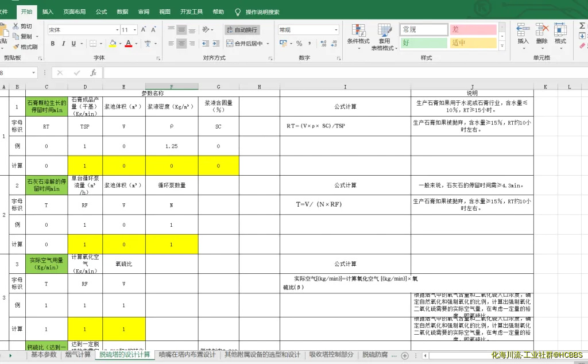Click the Delete cells (删除) icon
Image resolution: width=588 pixels, height=364 pixels.
coord(542,30)
